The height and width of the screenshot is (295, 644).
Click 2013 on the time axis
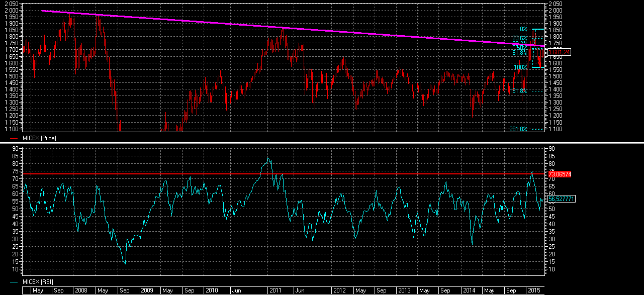404,290
